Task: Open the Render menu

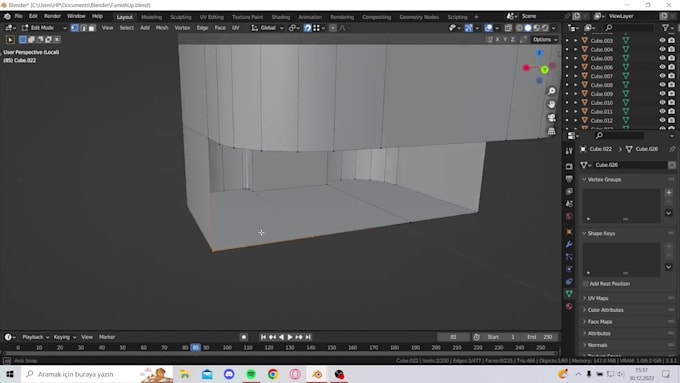Action: (x=52, y=16)
